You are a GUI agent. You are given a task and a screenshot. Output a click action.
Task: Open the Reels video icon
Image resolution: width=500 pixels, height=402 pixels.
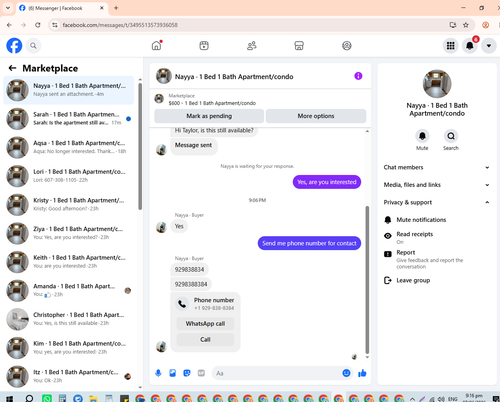204,45
